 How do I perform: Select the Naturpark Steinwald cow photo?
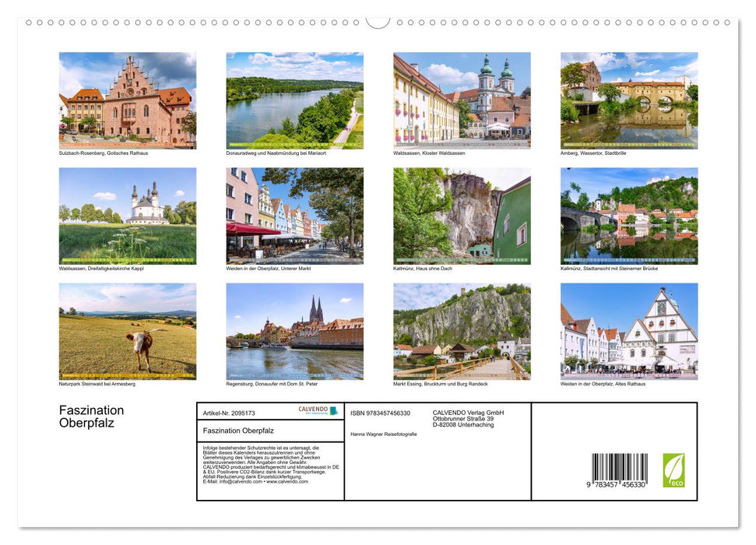(127, 331)
